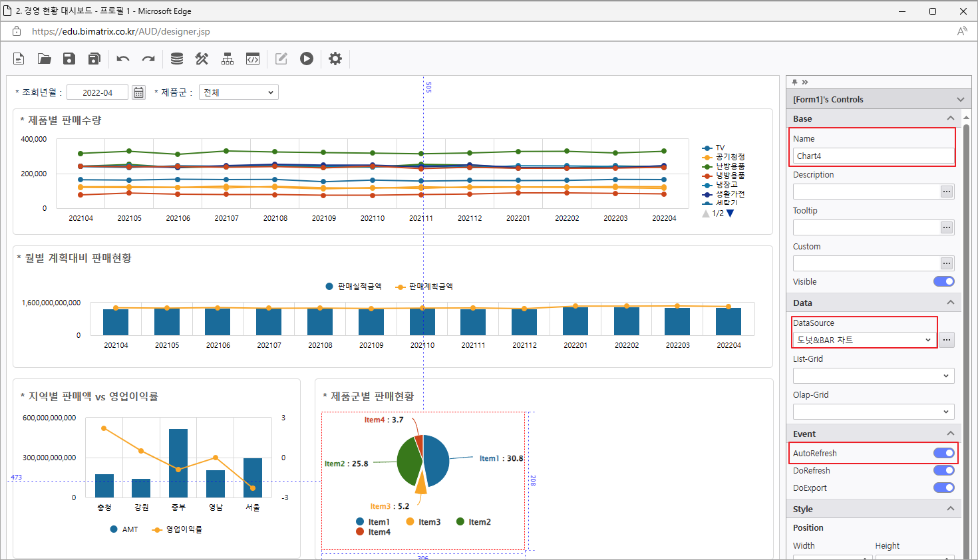This screenshot has width=978, height=560.
Task: Click the Name field containing Chart4
Action: point(873,156)
